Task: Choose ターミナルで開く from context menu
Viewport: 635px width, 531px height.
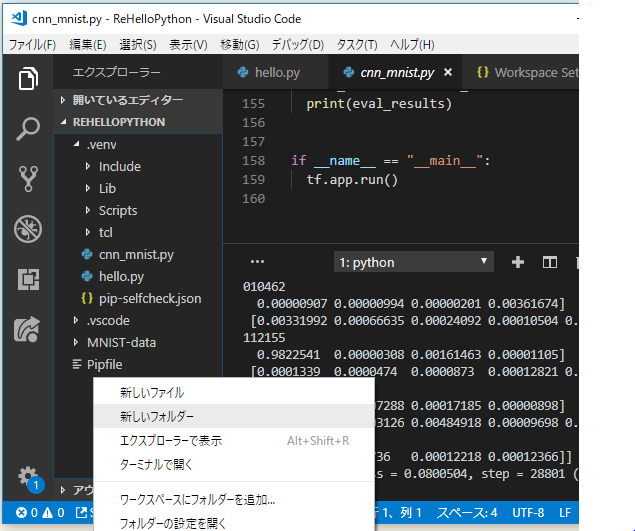Action: 234,464
